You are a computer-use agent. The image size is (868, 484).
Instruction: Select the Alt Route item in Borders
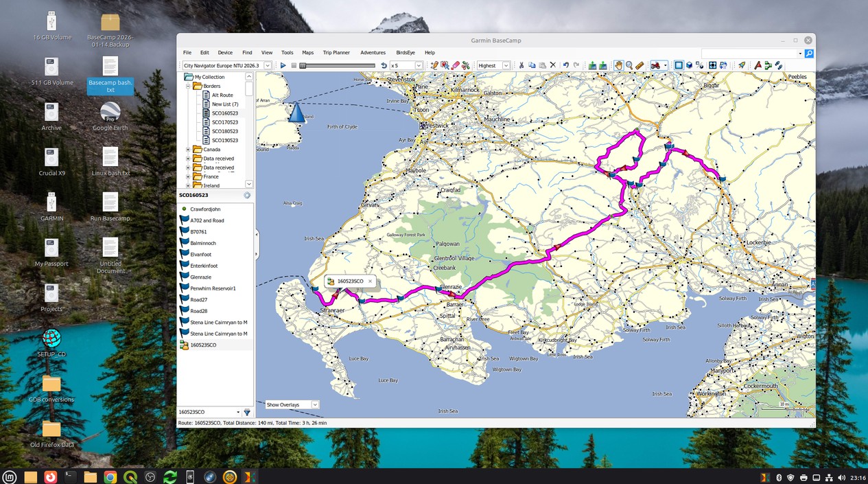pos(222,95)
